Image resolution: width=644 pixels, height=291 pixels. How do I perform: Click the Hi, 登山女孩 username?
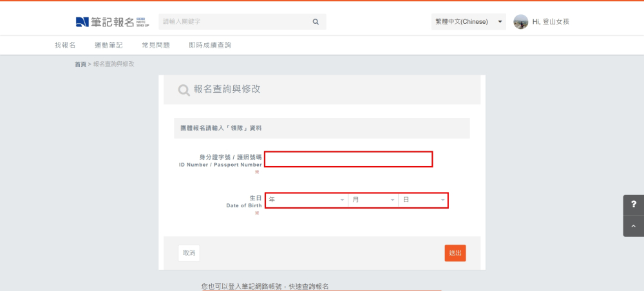coord(551,22)
